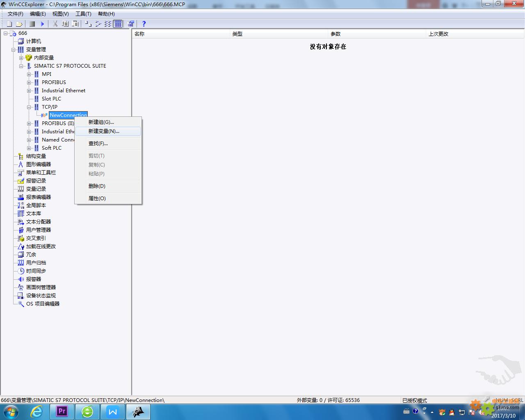Switch to list view icon

[x=108, y=24]
